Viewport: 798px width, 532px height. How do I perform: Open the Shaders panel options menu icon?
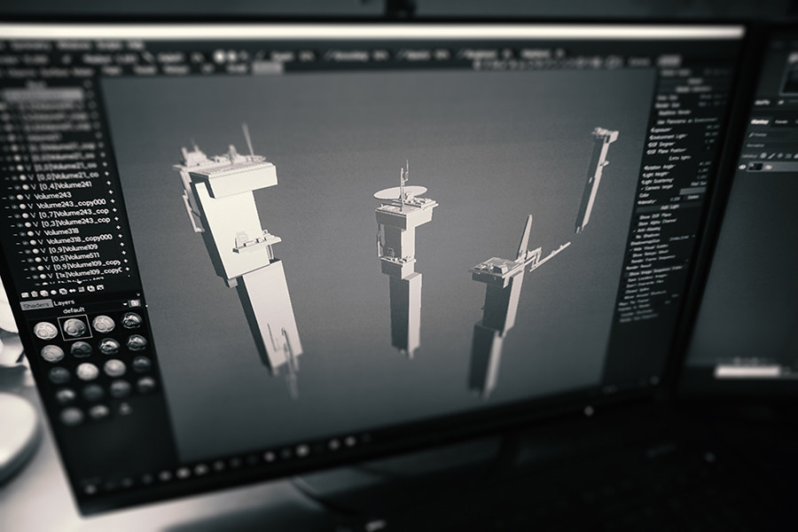tap(135, 303)
